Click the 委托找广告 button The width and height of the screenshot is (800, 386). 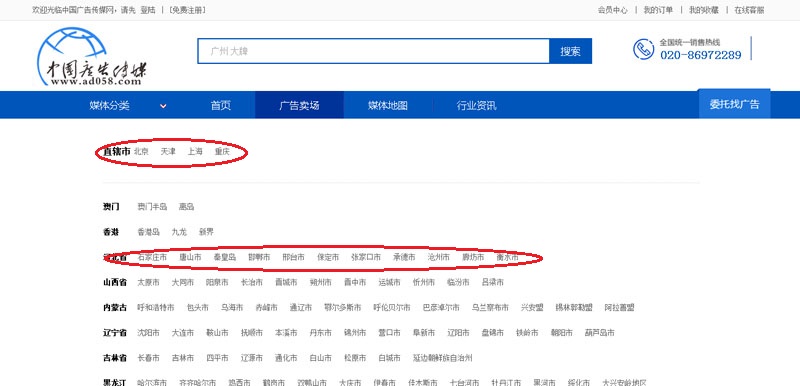click(x=734, y=104)
